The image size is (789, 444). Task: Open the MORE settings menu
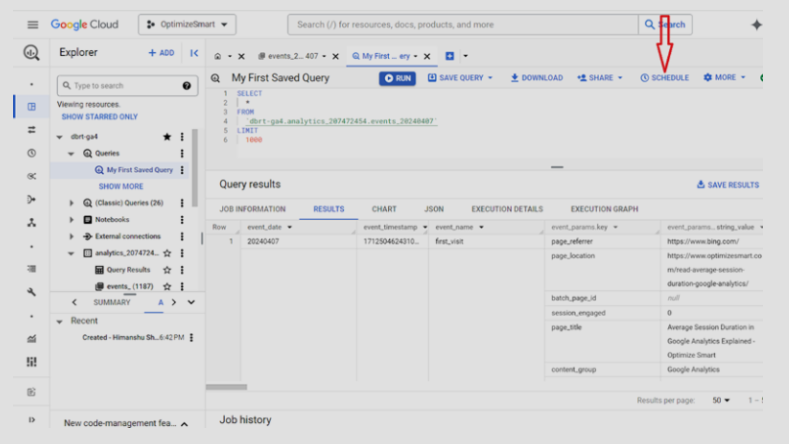[x=725, y=78]
